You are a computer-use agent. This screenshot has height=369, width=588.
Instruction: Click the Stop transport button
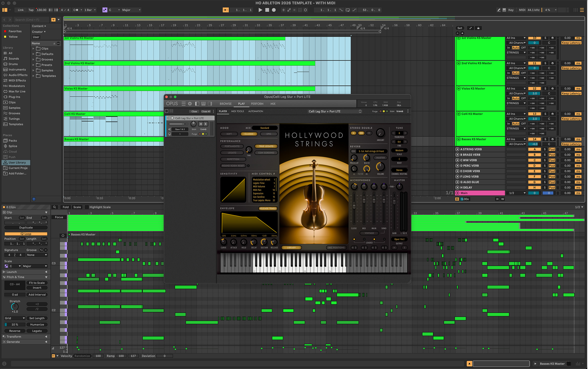pos(267,10)
